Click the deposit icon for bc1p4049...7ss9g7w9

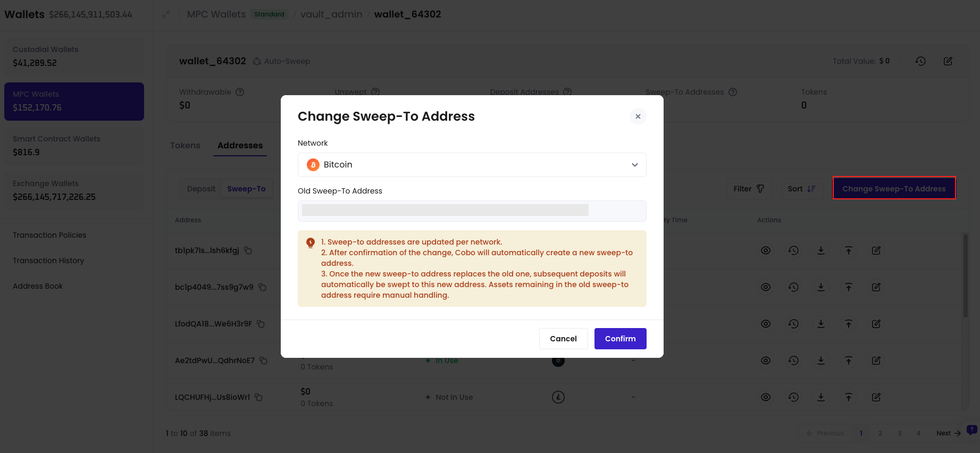coord(821,287)
